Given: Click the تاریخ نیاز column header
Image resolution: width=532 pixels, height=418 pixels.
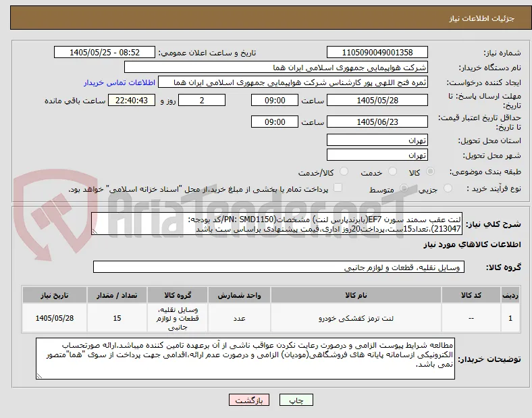Looking at the screenshot, I should tap(55, 295).
